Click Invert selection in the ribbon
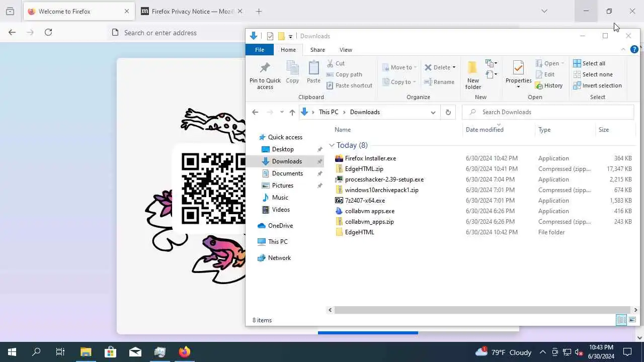Image resolution: width=644 pixels, height=362 pixels. (597, 85)
